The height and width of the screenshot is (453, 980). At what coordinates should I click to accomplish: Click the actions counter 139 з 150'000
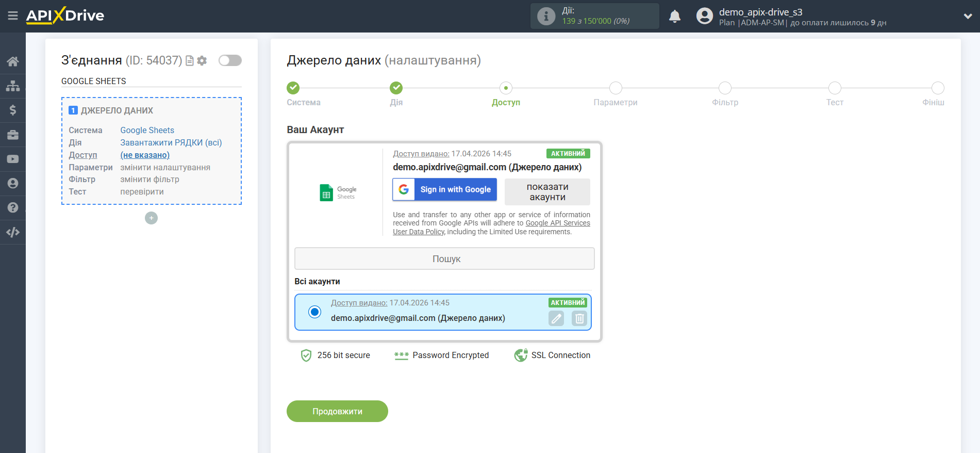point(595,21)
